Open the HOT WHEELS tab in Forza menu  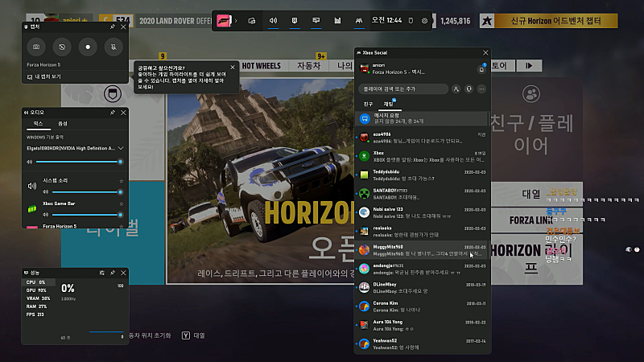click(261, 66)
